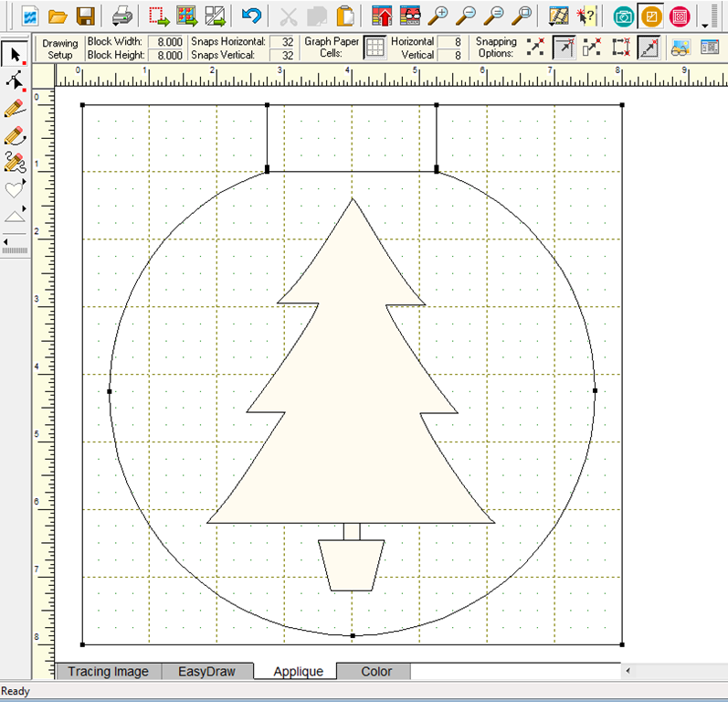Toggle the Auto Fill picture icon

[x=681, y=48]
